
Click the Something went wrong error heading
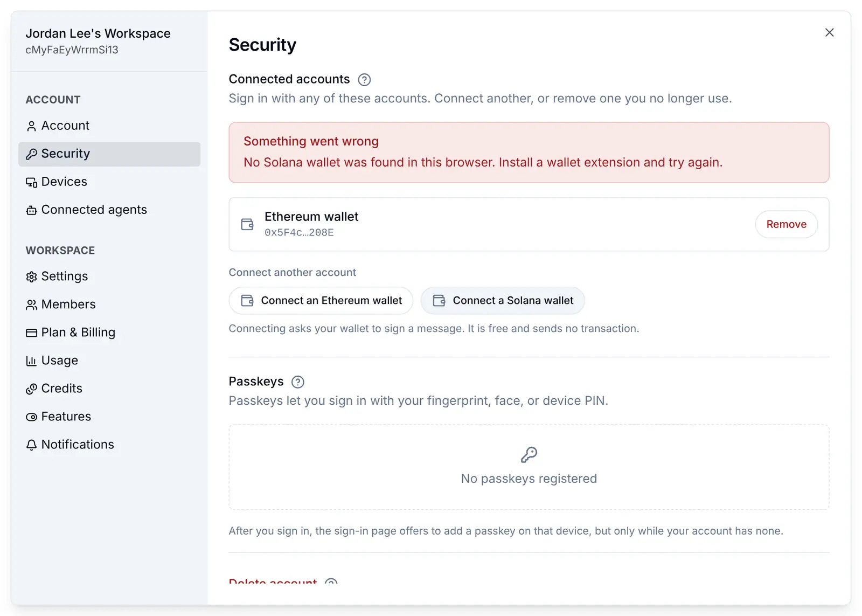(311, 141)
